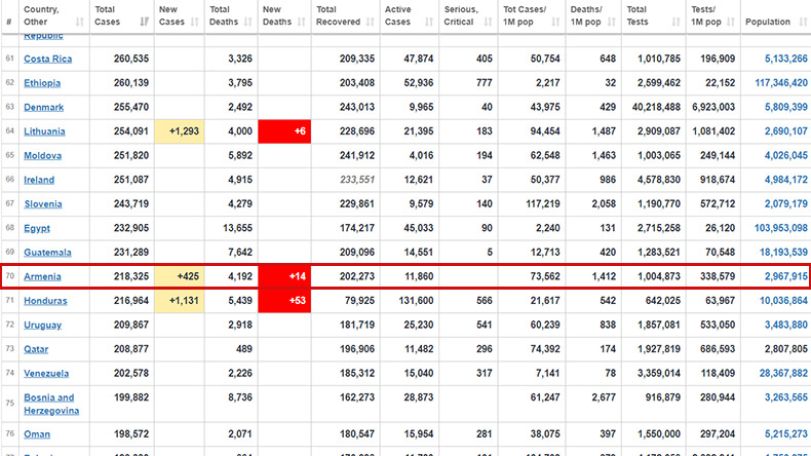
Task: Select Honduras new cases +1,131 cell
Action: (x=179, y=301)
